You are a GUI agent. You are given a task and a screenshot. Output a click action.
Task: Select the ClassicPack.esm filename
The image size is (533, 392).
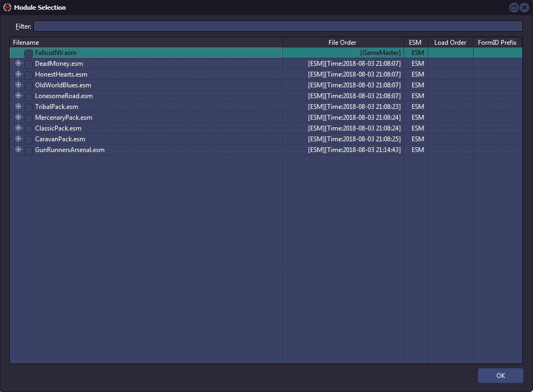tap(58, 128)
